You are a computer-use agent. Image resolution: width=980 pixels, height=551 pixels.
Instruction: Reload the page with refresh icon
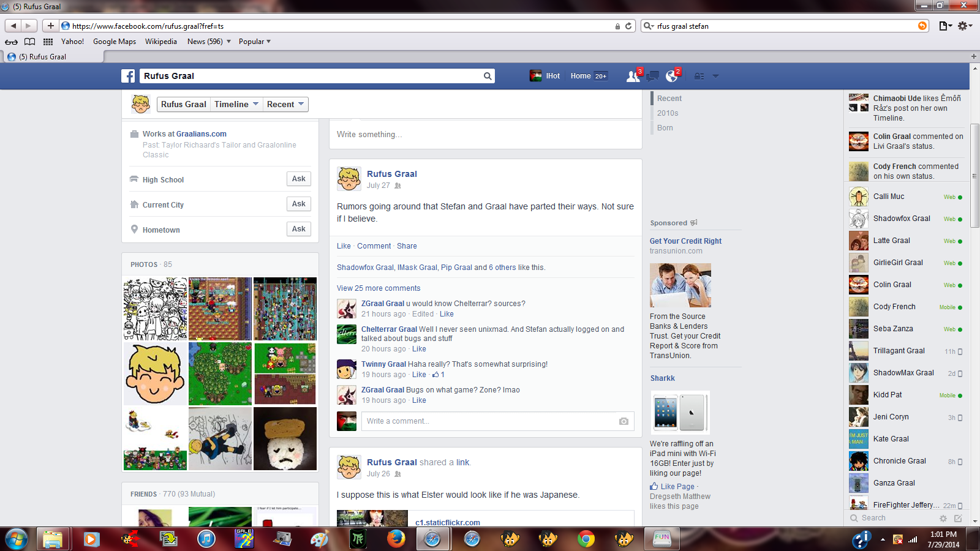click(628, 26)
